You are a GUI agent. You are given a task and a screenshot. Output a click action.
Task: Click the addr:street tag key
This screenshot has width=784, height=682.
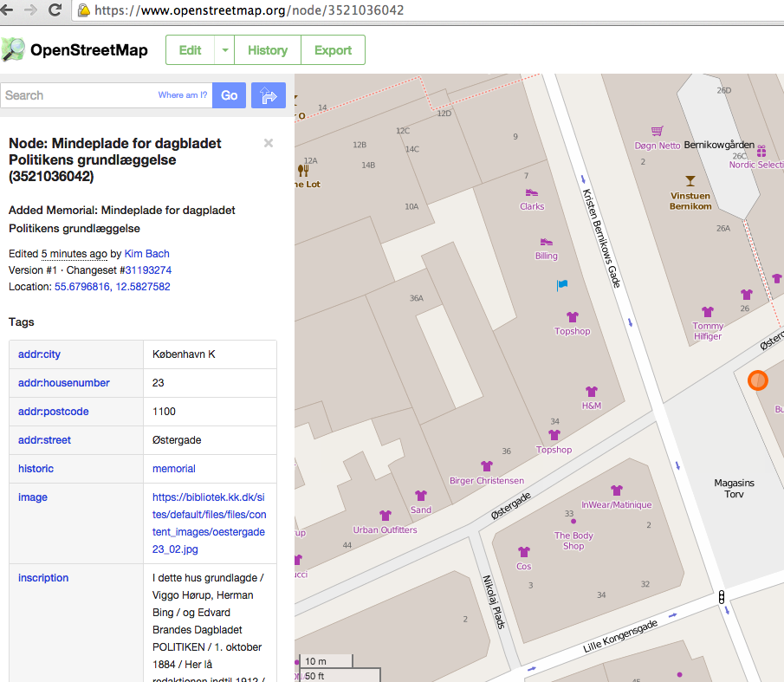44,440
